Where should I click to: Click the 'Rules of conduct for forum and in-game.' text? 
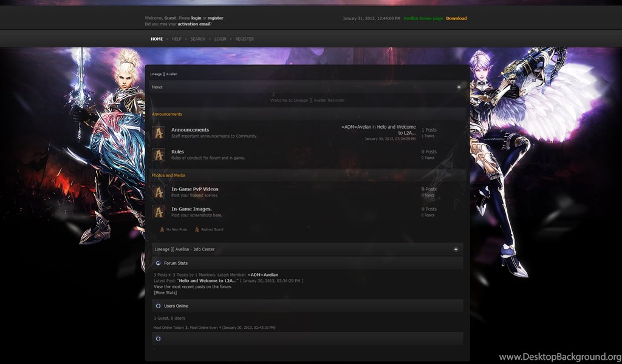click(208, 158)
